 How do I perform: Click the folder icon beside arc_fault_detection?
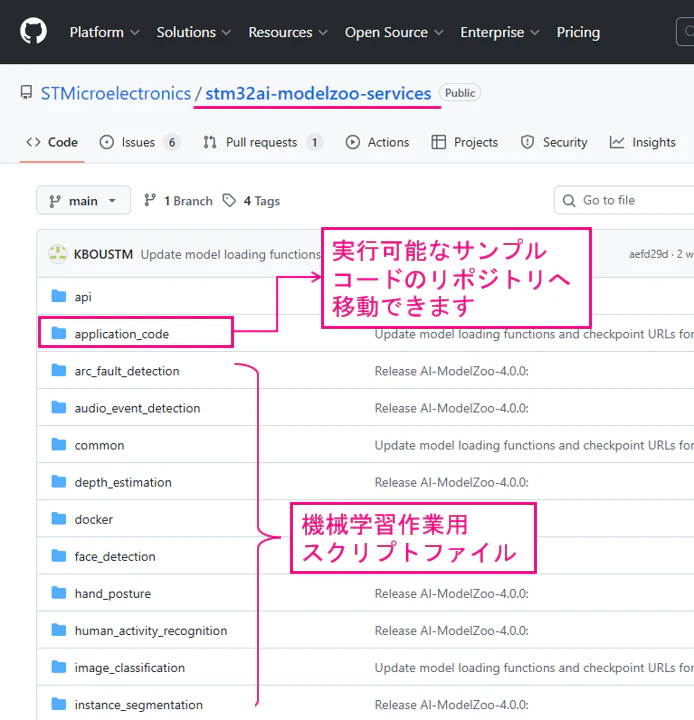click(x=59, y=370)
